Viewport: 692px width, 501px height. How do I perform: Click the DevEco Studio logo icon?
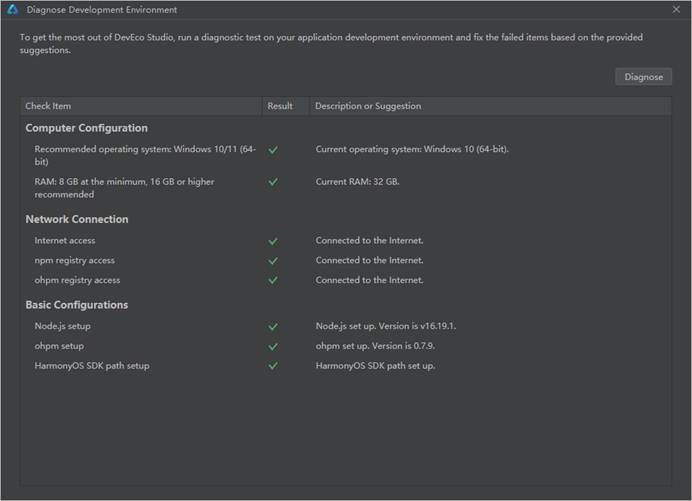coord(12,9)
